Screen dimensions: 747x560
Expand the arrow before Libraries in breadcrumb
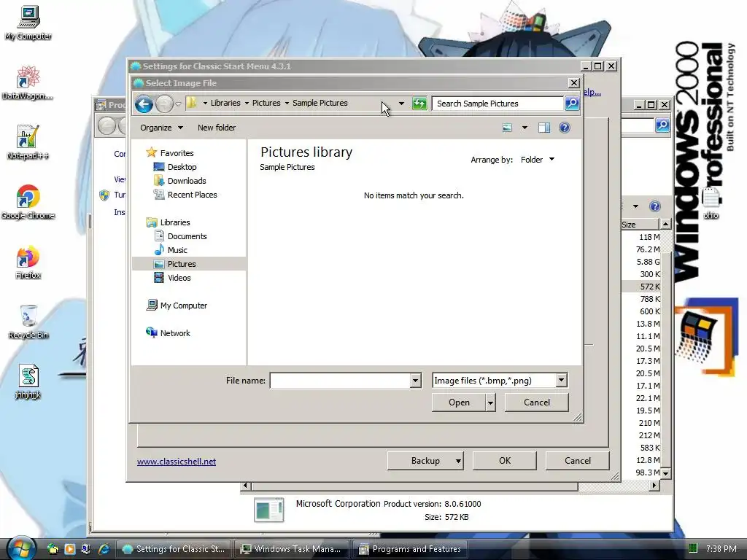205,103
